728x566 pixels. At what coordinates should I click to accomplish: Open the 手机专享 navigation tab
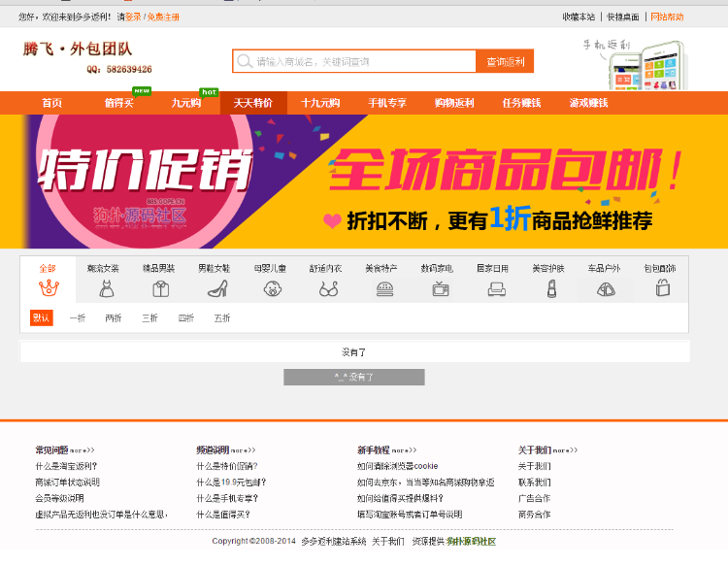click(387, 103)
